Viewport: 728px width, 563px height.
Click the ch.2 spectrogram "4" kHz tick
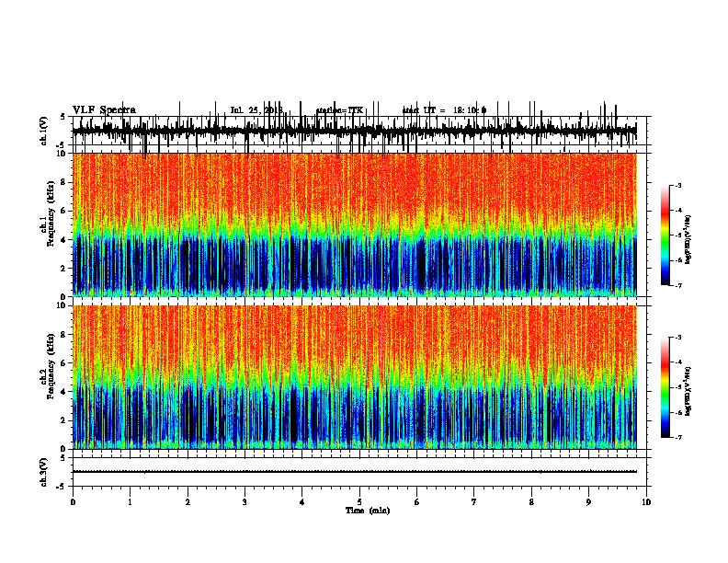63,392
